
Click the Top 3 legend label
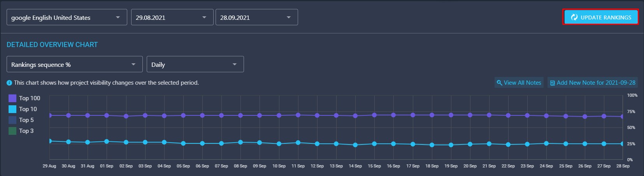tap(26, 131)
